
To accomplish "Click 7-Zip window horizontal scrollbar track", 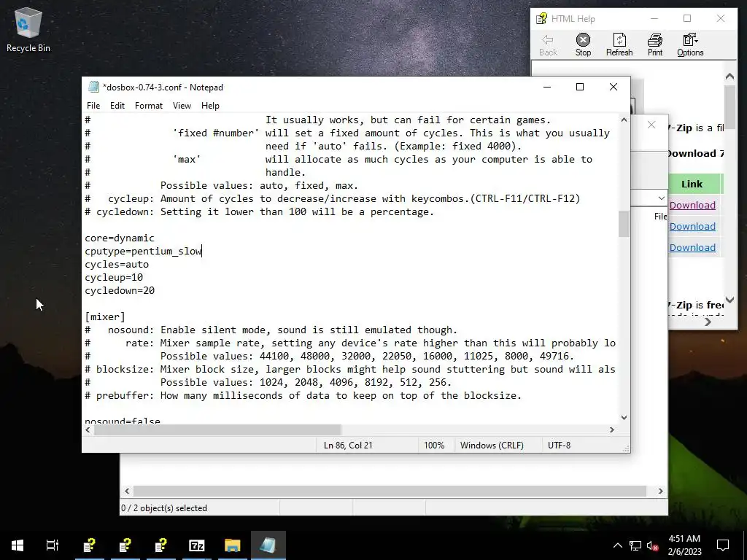I will click(x=390, y=491).
